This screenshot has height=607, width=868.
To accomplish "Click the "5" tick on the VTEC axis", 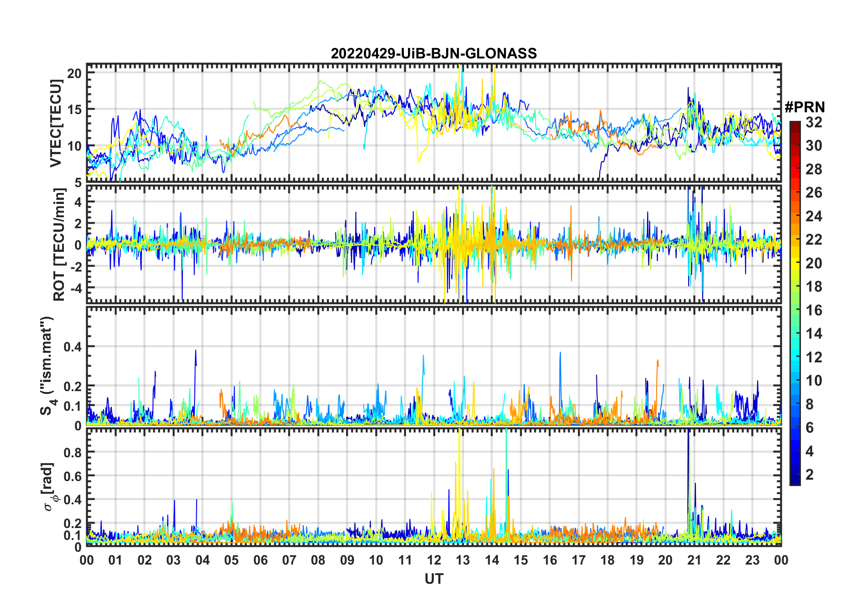I will 78,183.
